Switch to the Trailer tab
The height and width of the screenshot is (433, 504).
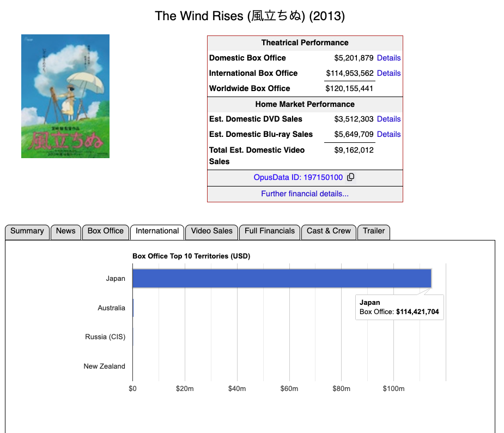pos(374,231)
